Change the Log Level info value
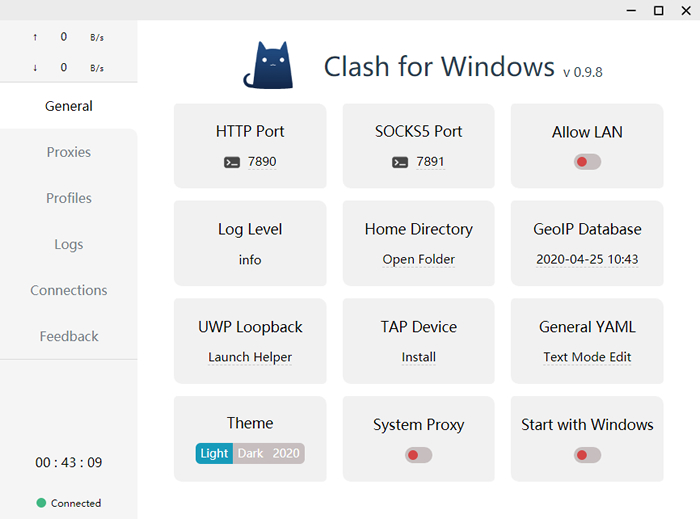 tap(250, 260)
